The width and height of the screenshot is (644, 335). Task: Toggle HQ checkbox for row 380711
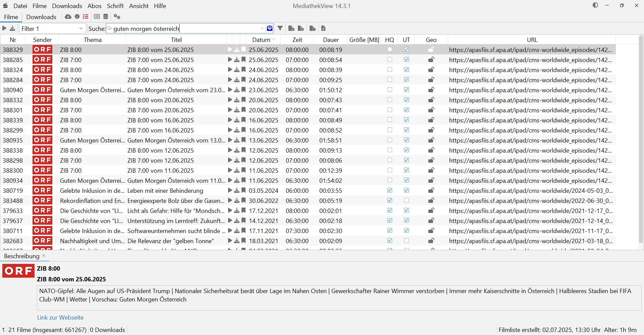pyautogui.click(x=389, y=230)
